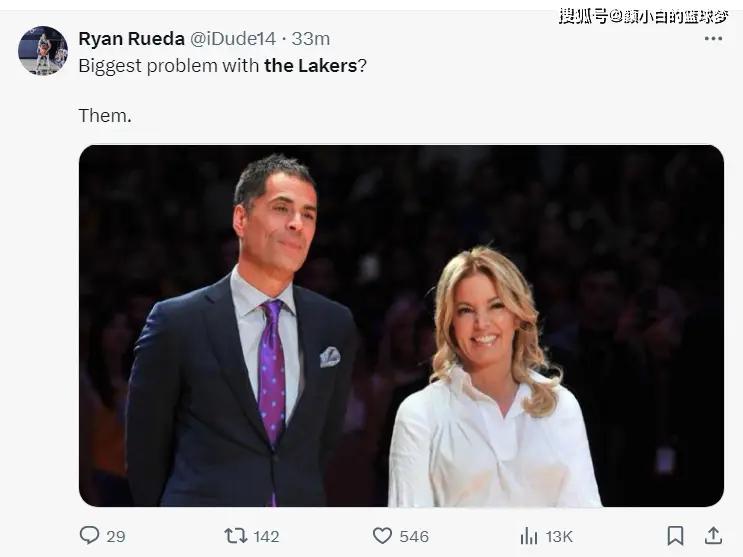Open Ryan Rueda's profile avatar

point(43,51)
